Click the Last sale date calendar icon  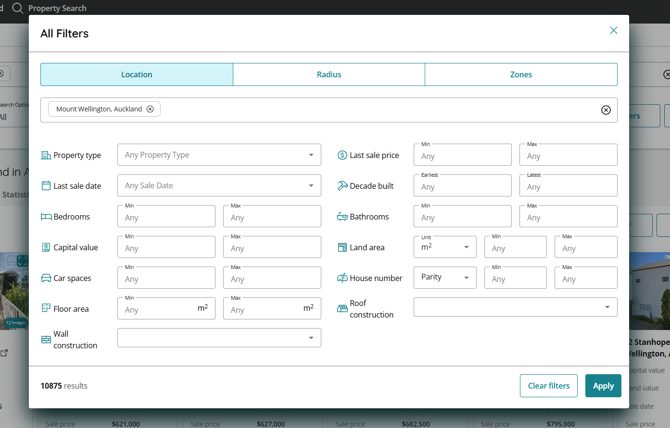46,186
